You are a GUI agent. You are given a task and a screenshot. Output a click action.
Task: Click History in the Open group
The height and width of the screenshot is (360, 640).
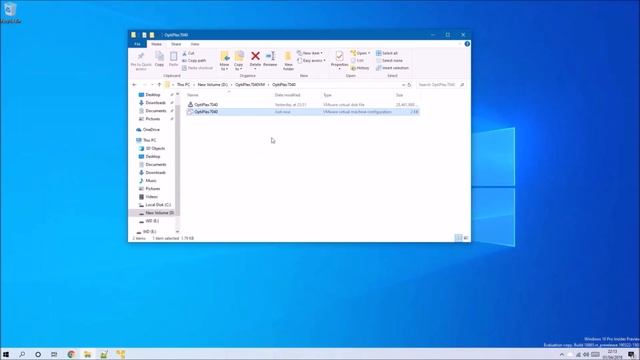[360, 68]
